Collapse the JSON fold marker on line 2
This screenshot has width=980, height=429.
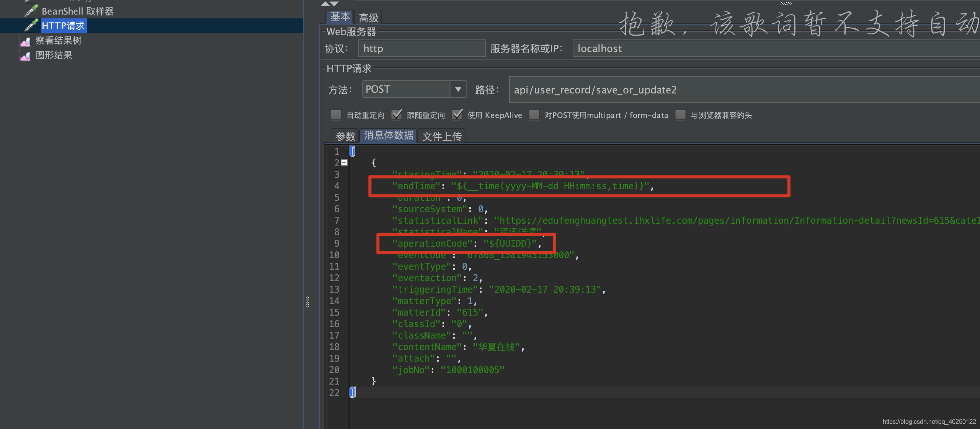tap(344, 162)
